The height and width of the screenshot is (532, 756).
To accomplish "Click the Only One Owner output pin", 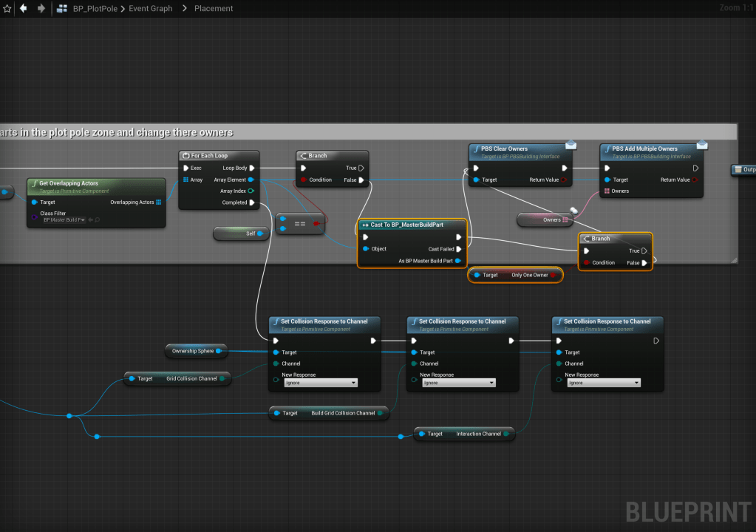I will pyautogui.click(x=554, y=275).
